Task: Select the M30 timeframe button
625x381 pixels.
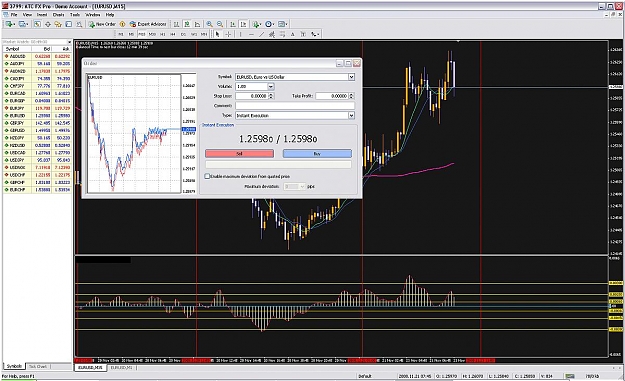Action: point(152,34)
